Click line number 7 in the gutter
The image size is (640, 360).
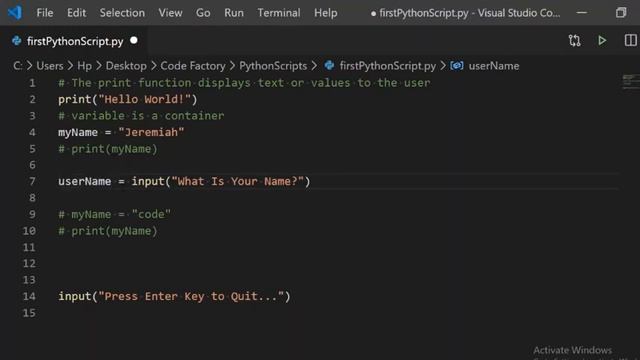point(32,182)
